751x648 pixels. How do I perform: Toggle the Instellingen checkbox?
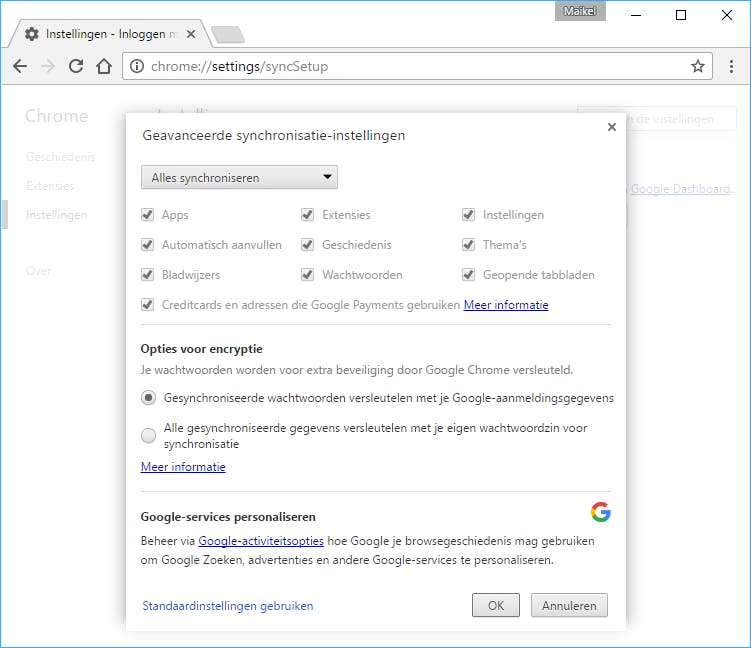click(x=468, y=215)
